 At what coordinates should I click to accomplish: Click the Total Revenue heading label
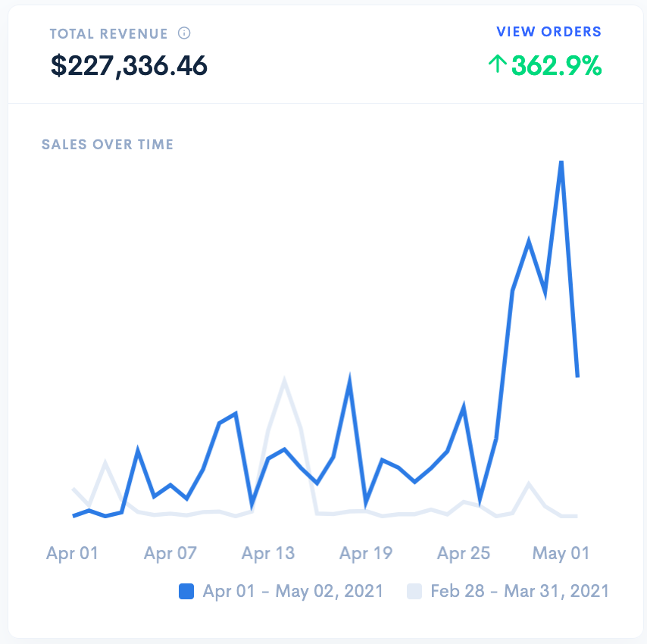[x=108, y=34]
